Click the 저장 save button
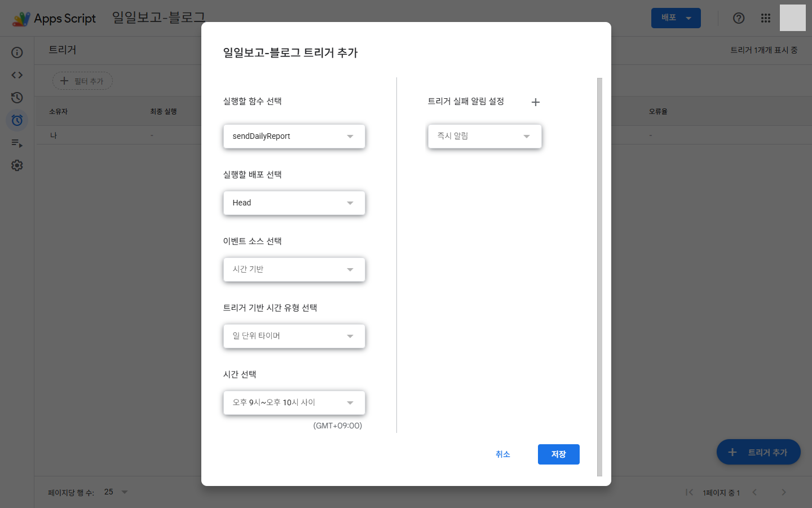 pyautogui.click(x=559, y=454)
